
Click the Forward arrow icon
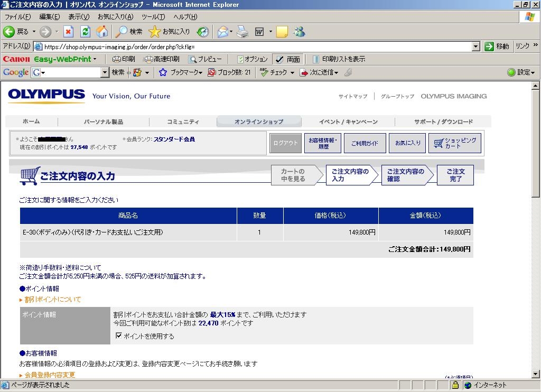45,32
